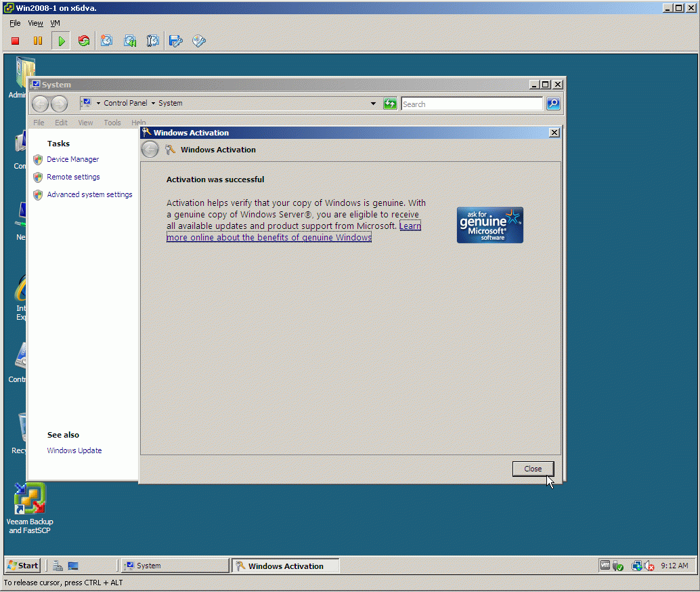Open the VMware console File menu
The width and height of the screenshot is (700, 592).
15,23
